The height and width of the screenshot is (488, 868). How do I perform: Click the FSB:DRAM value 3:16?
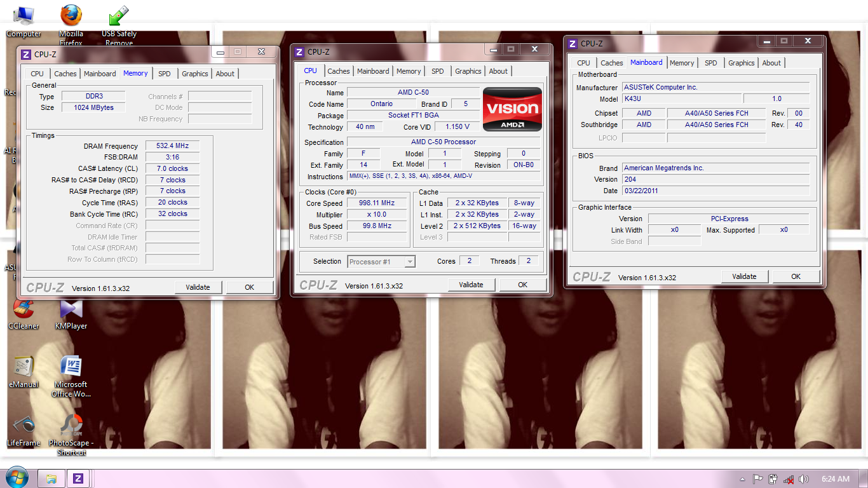172,157
